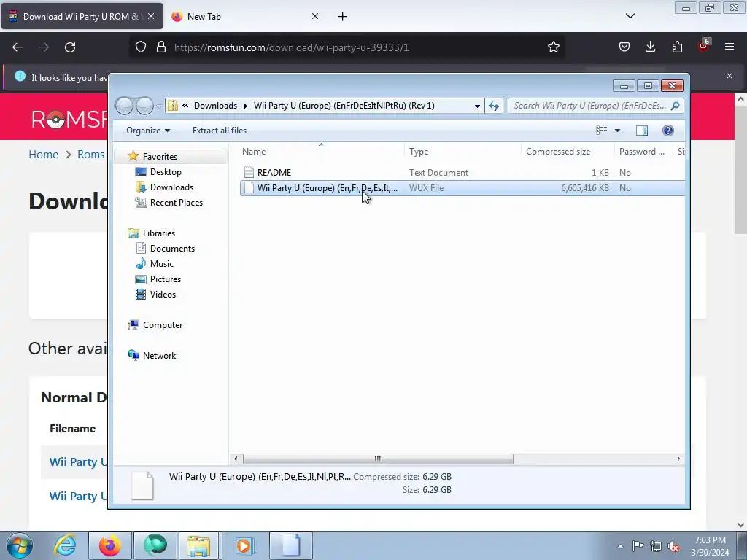747x560 pixels.
Task: Click the Windows Explorer taskbar icon
Action: [198, 545]
